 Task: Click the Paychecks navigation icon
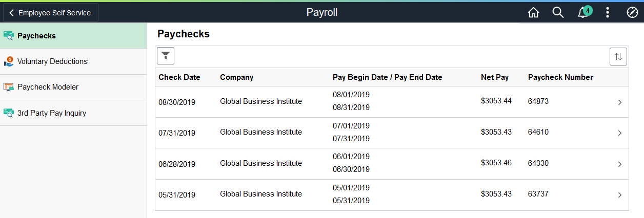click(x=8, y=36)
